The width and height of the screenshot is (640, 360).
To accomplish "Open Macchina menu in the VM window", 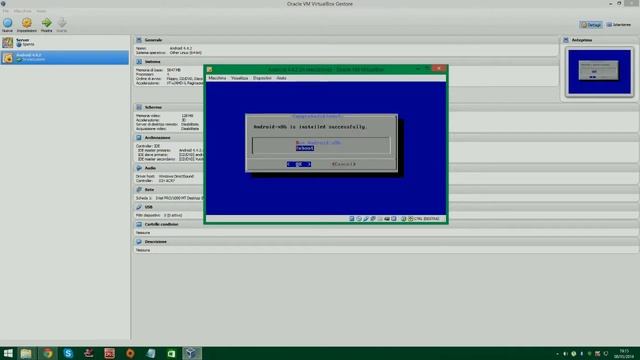I will (x=217, y=78).
